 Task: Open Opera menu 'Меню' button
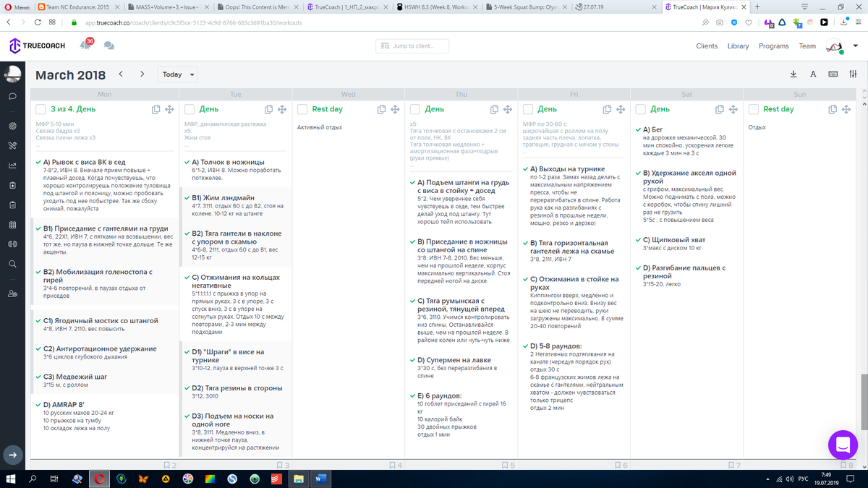(x=17, y=7)
